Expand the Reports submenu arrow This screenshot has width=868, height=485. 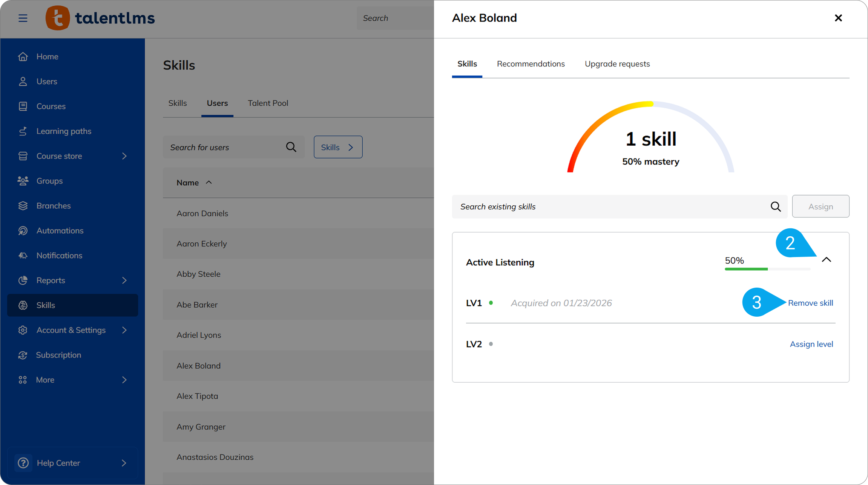[124, 280]
